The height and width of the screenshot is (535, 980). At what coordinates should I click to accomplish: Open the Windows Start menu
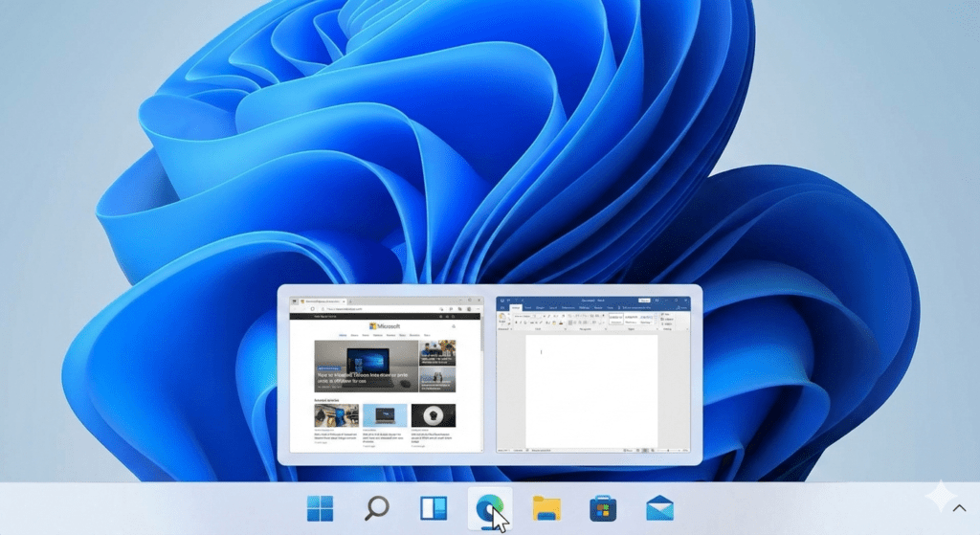pos(320,508)
